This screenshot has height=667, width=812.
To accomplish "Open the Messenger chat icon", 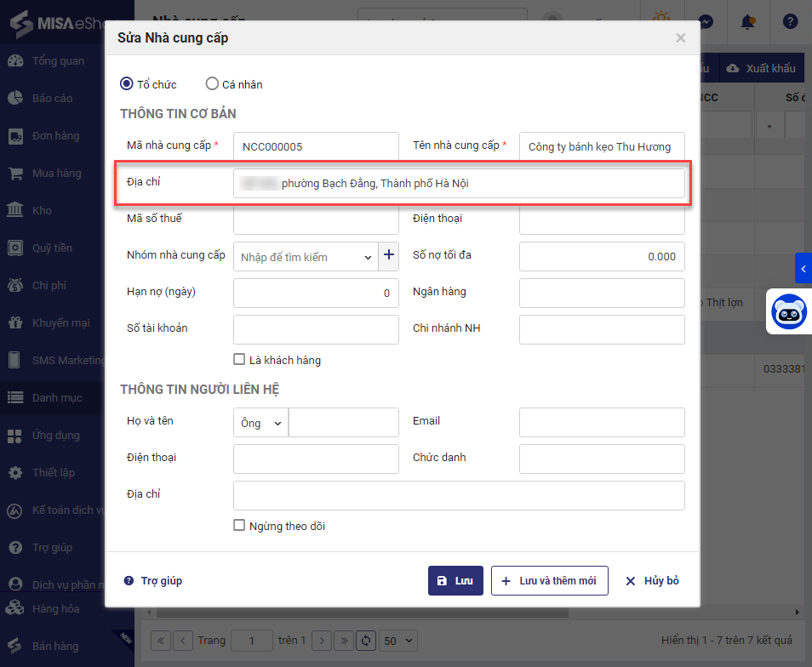I will (x=705, y=21).
